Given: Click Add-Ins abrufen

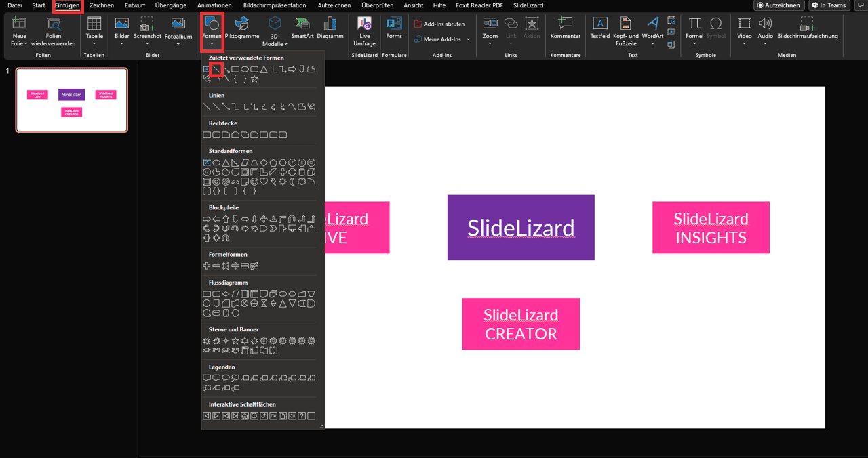Looking at the screenshot, I should click(x=439, y=24).
